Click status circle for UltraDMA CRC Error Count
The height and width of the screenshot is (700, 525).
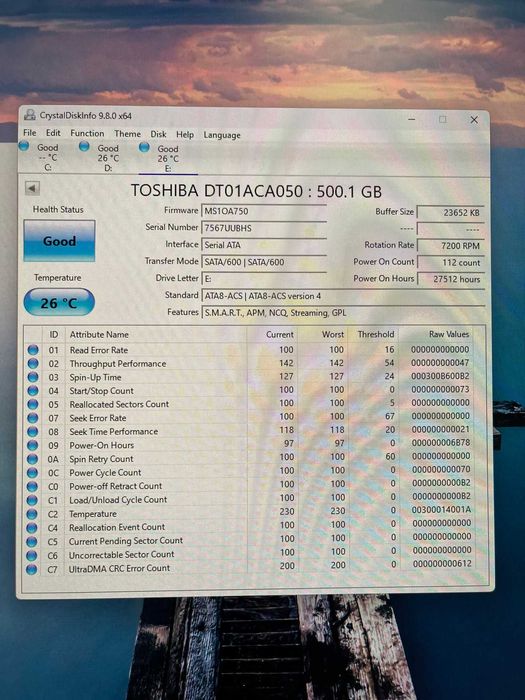(x=32, y=569)
